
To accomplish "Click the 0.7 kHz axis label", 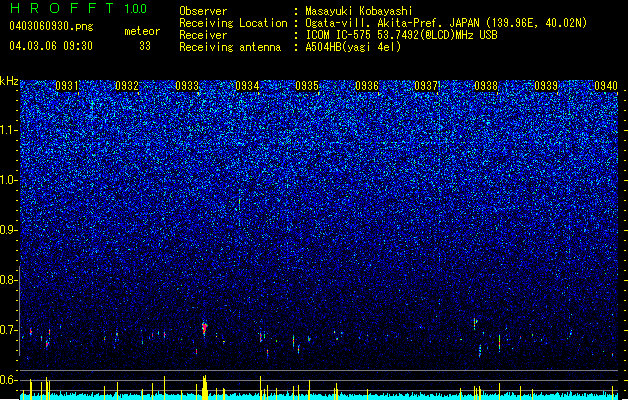I will pos(9,330).
